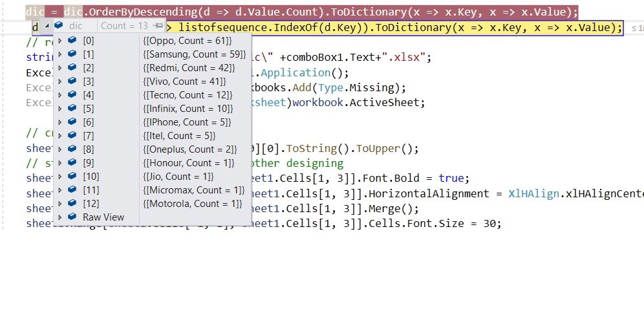Select the value {[Oneplus, Count = 2]}
This screenshot has height=326, width=644.
190,149
